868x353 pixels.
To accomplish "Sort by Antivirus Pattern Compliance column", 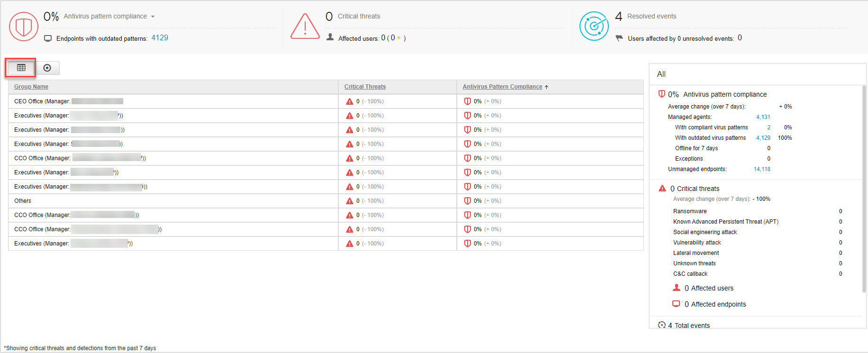I will 502,87.
